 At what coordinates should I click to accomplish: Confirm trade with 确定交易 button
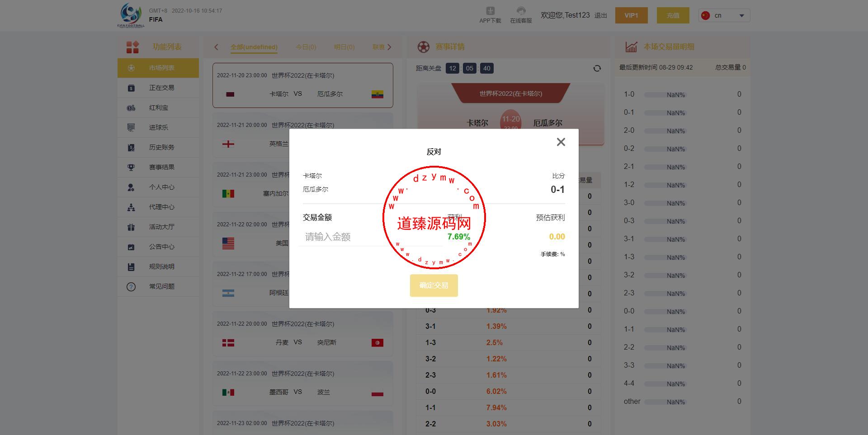pyautogui.click(x=434, y=285)
